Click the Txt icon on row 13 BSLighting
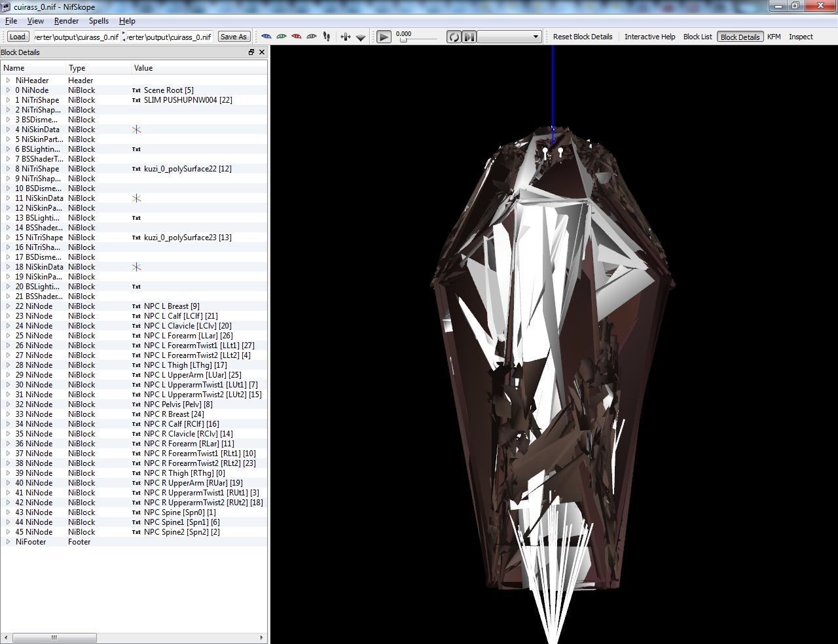 coord(136,218)
